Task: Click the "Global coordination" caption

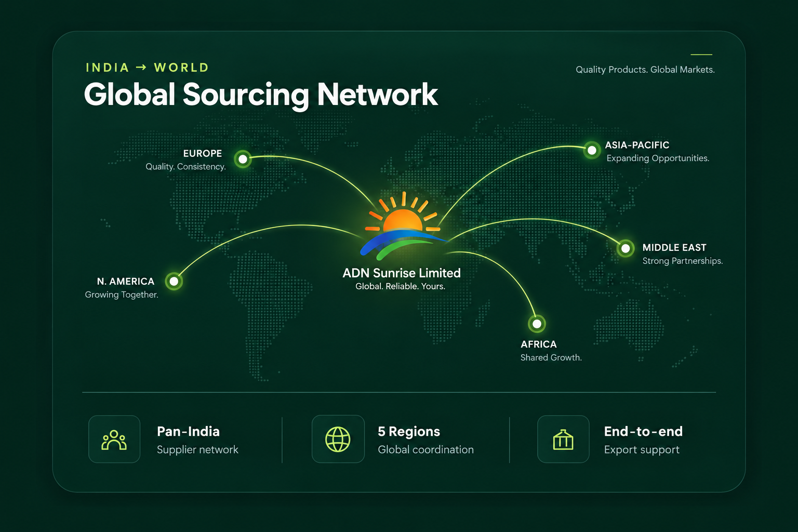Action: pyautogui.click(x=425, y=450)
